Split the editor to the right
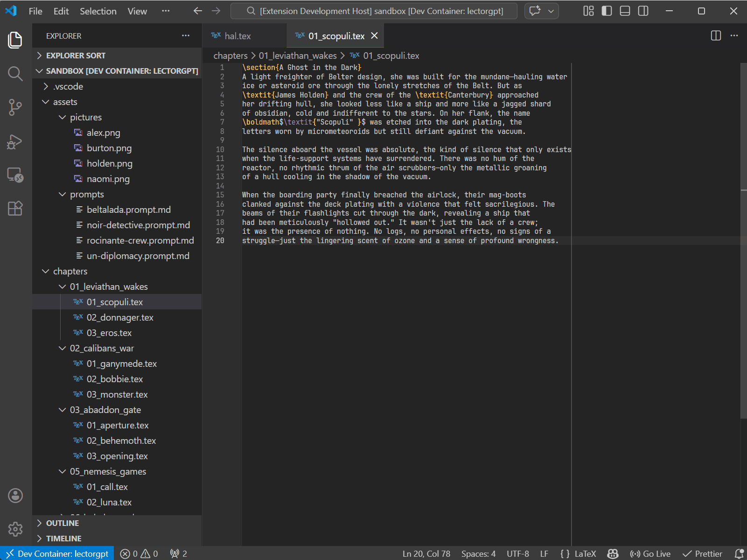Screen dimensions: 747x560 (x=716, y=36)
